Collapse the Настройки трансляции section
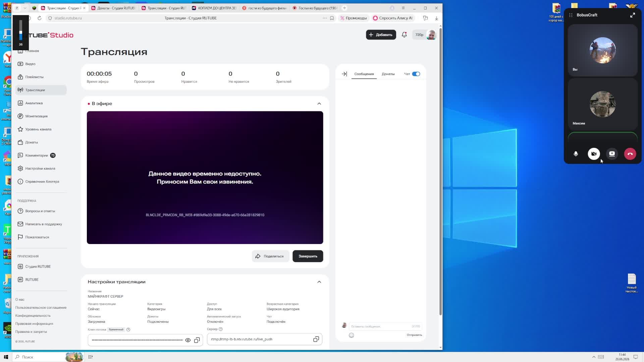The height and width of the screenshot is (362, 644). click(x=319, y=282)
